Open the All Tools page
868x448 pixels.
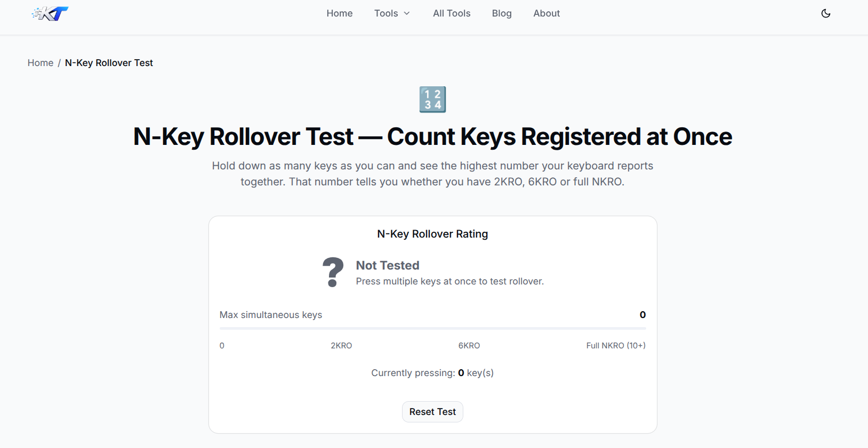452,13
